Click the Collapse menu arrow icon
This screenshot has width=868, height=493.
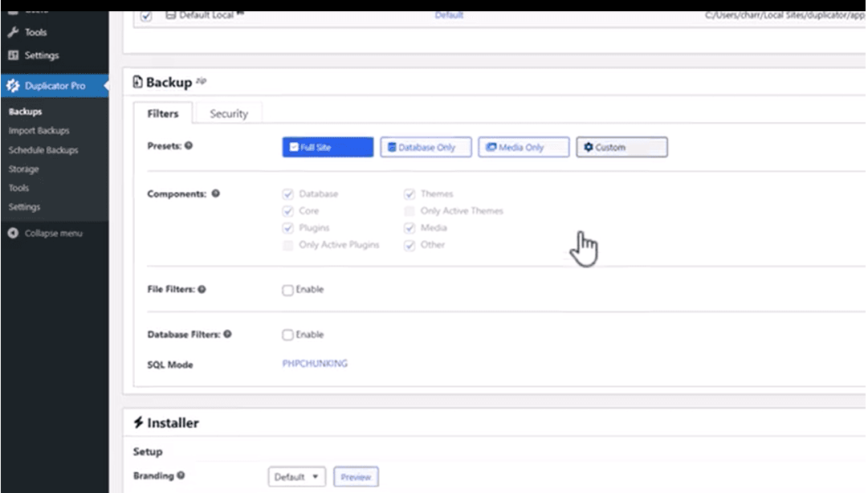pos(13,234)
